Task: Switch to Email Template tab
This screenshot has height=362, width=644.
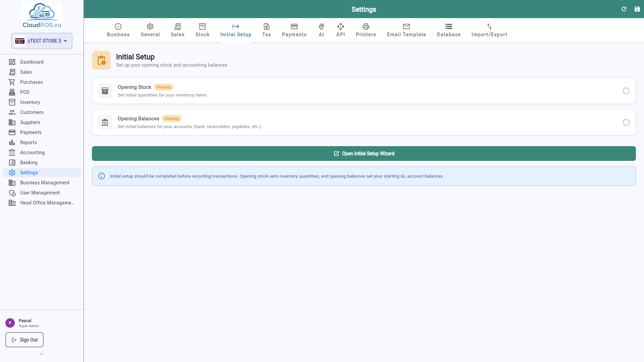Action: point(407,30)
